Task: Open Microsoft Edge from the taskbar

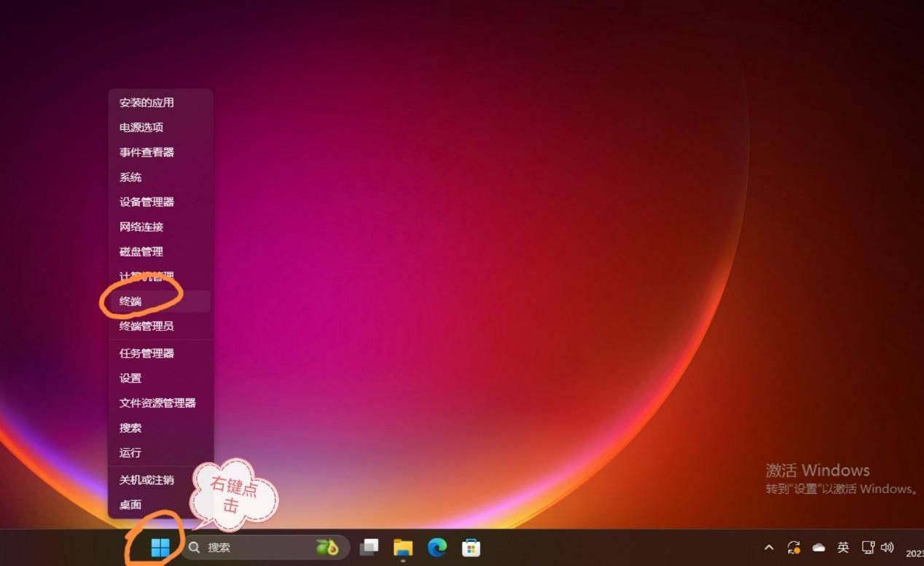Action: coord(437,547)
